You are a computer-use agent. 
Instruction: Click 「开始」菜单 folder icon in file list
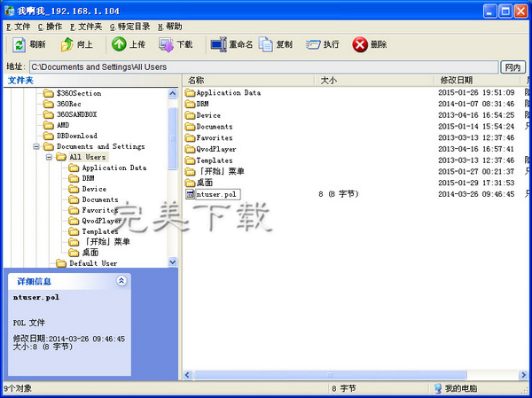(190, 171)
